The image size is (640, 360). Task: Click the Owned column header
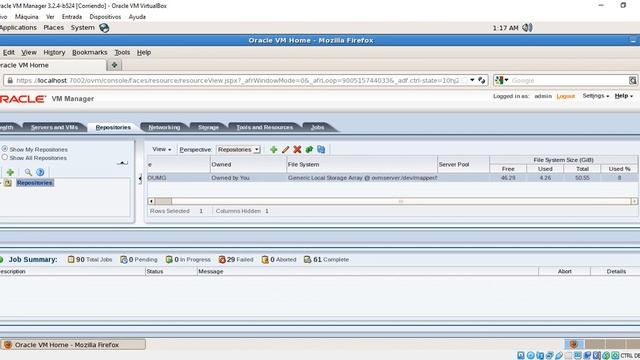tap(248, 164)
